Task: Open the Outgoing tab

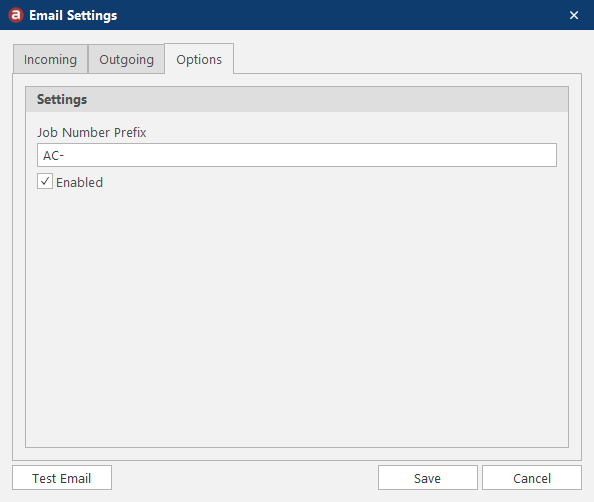Action: (127, 59)
